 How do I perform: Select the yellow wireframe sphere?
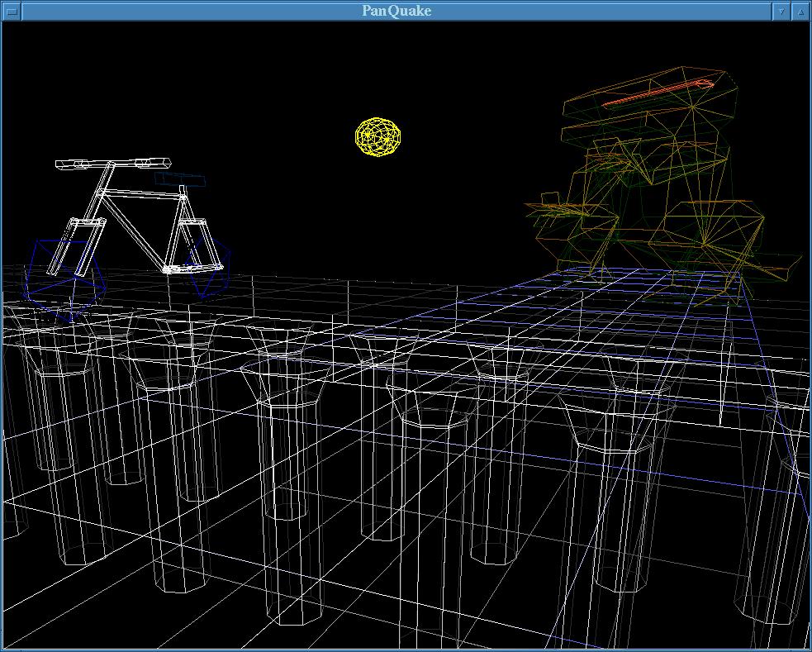378,137
